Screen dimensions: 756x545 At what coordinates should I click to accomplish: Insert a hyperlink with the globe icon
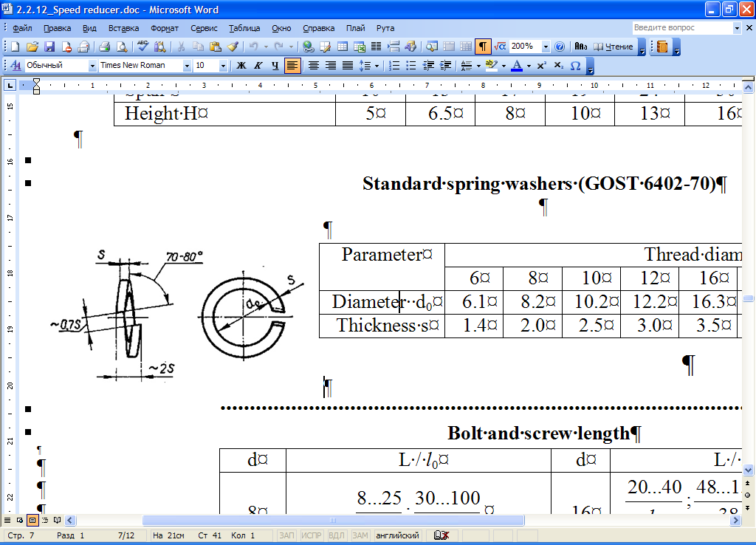pyautogui.click(x=309, y=47)
